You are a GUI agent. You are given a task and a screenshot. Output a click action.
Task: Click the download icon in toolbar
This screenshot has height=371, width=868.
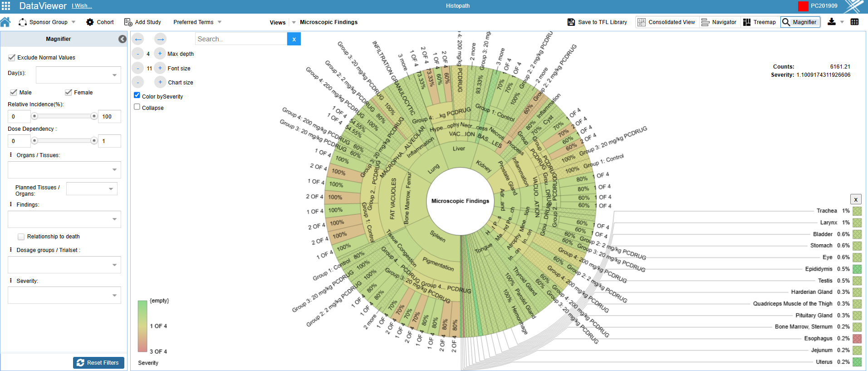pos(831,22)
